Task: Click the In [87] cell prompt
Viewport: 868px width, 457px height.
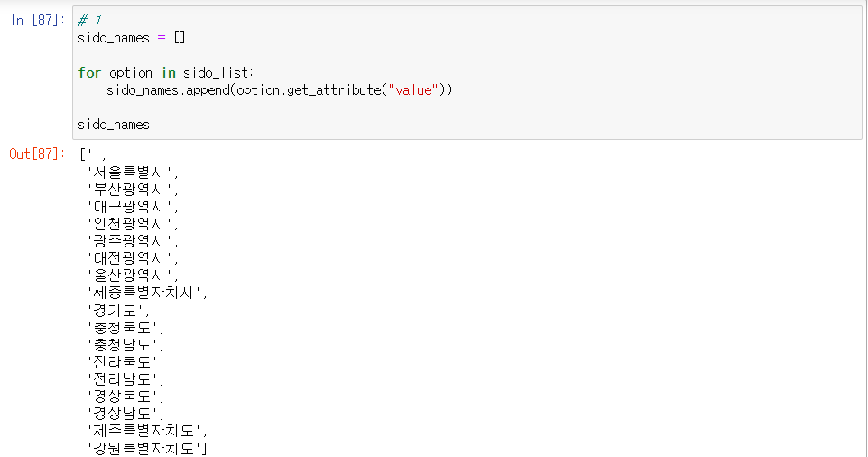Action: click(36, 21)
